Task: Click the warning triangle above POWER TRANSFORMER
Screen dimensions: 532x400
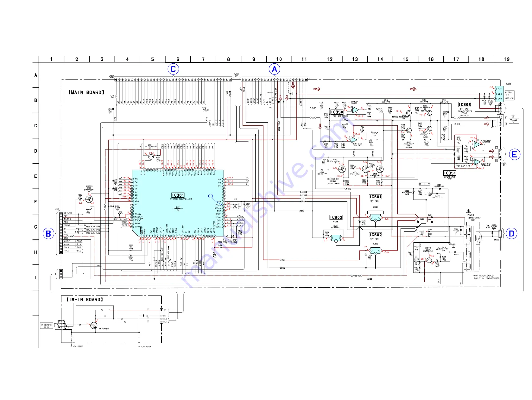Action: 468,211
